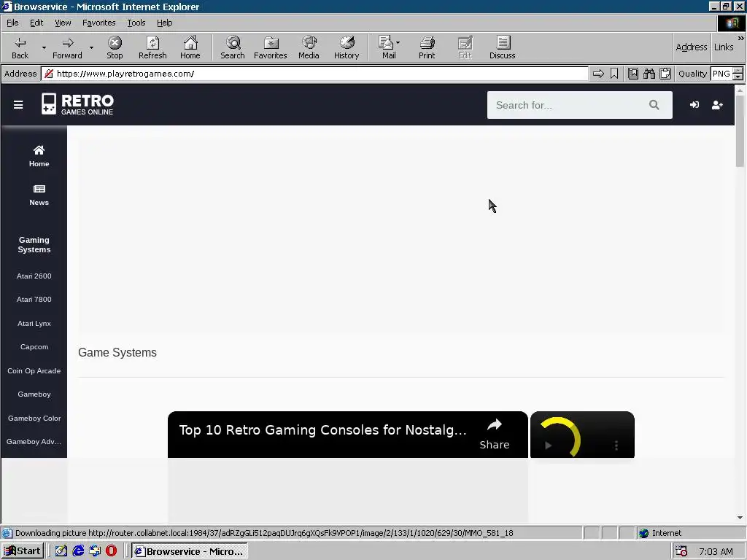Click the Internet zone status indicator
747x560 pixels.
(x=660, y=533)
